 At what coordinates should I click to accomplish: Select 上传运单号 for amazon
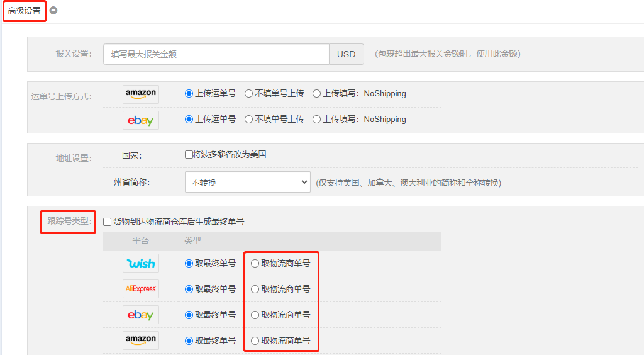(x=189, y=94)
